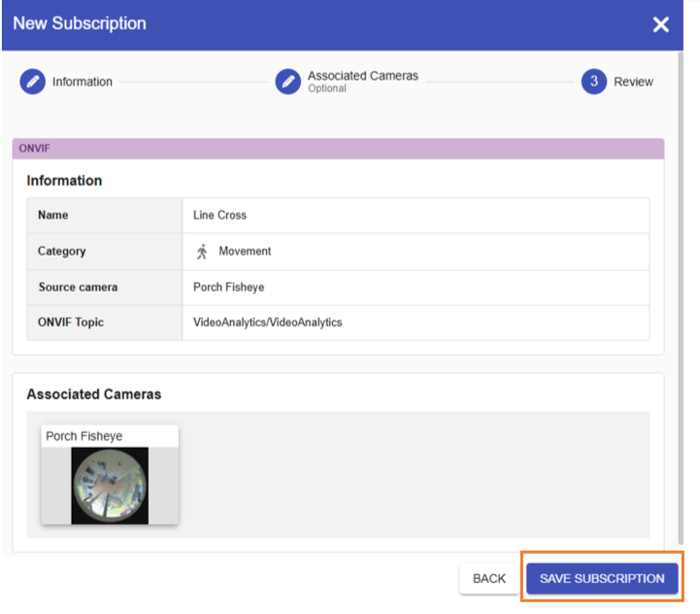This screenshot has height=614, width=700.
Task: Click the Information step pencil icon
Action: pyautogui.click(x=33, y=82)
